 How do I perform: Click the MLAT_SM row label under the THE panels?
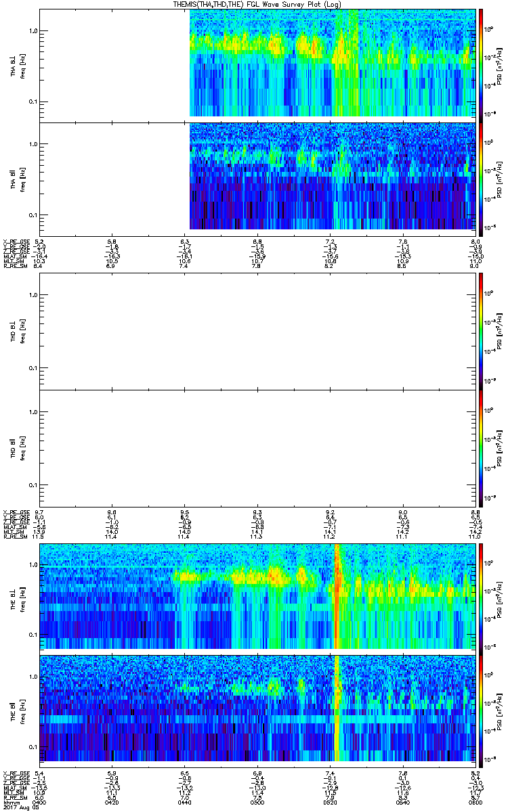[x=14, y=787]
